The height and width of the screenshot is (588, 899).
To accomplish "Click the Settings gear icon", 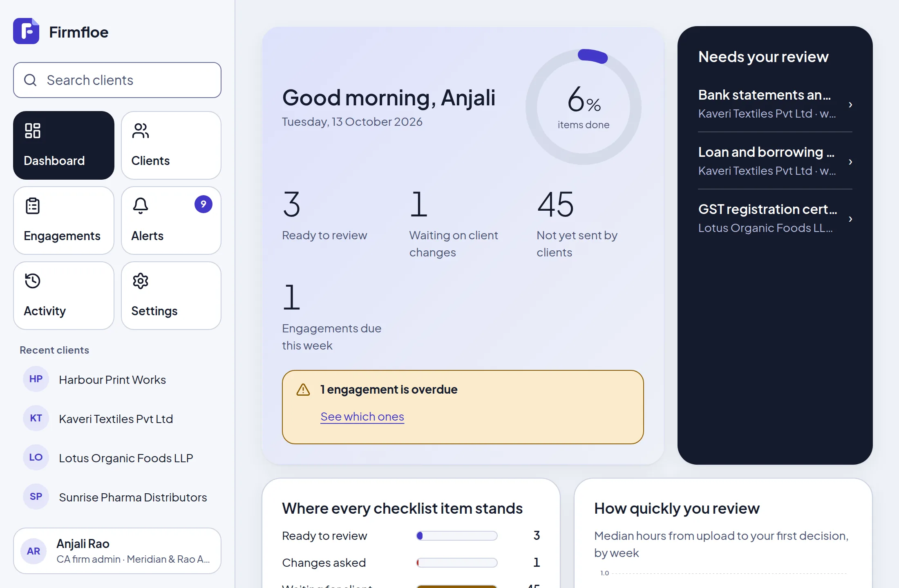I will [x=141, y=281].
